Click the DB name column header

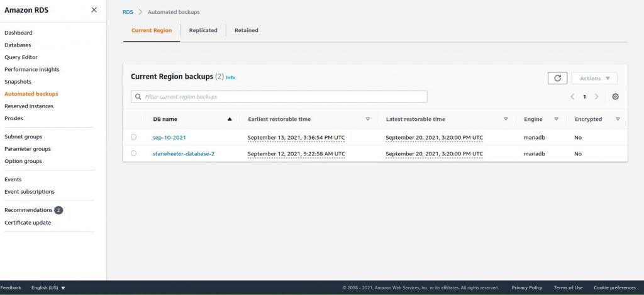point(165,119)
